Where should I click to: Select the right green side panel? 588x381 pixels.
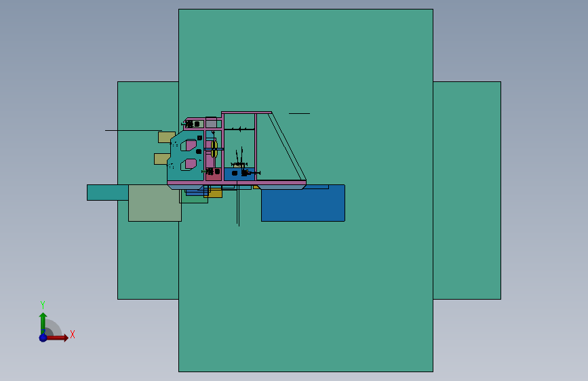pos(467,190)
